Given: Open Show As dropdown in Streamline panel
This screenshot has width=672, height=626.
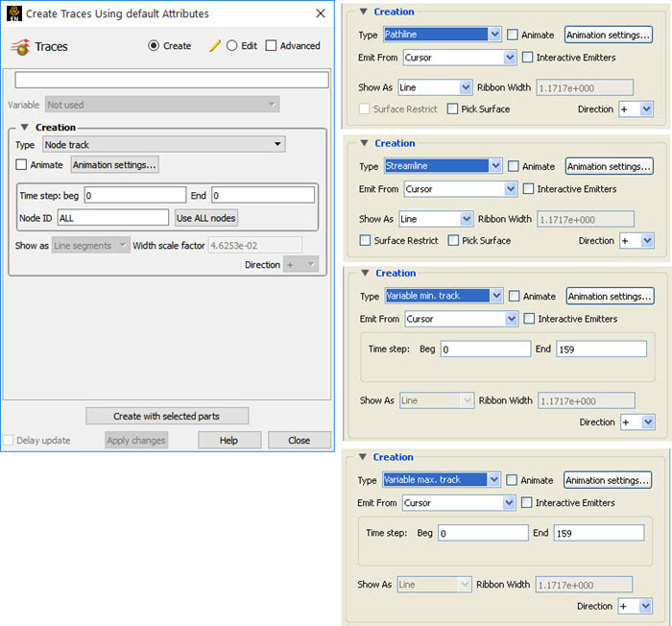Looking at the screenshot, I should [x=436, y=219].
